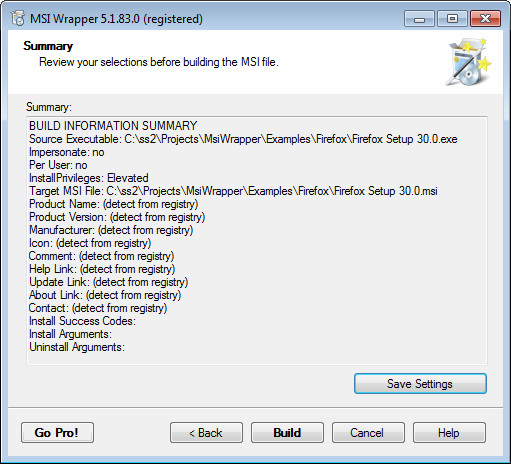The image size is (511, 464).
Task: Click the Summary: label above the text box
Action: click(49, 107)
